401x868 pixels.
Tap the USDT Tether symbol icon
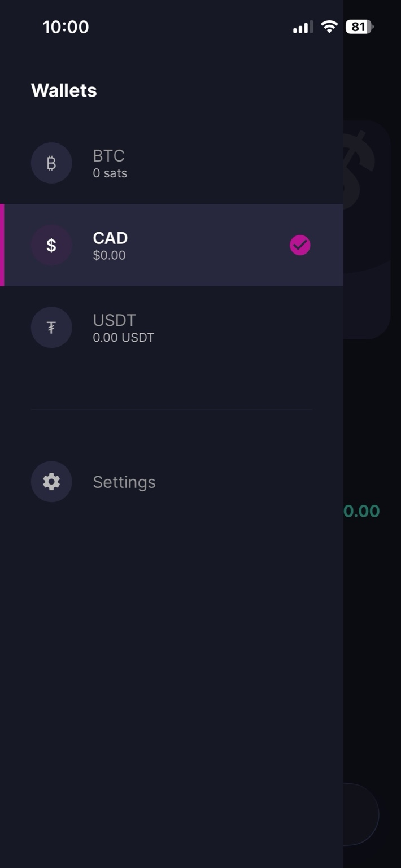(51, 328)
